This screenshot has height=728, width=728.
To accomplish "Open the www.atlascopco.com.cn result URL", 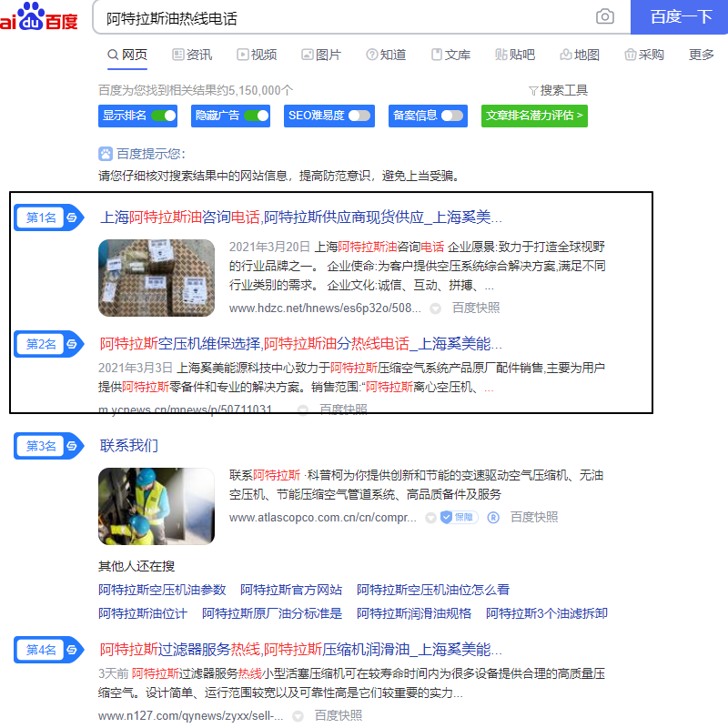I will click(x=323, y=517).
